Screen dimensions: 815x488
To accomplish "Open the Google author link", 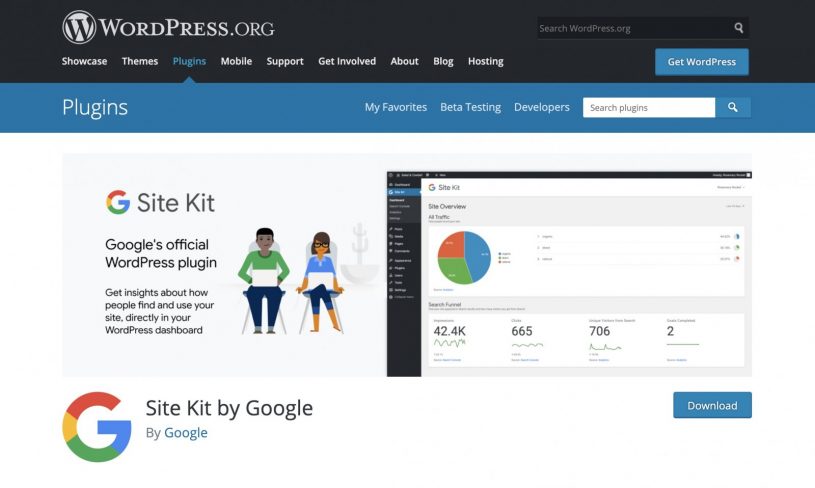I will point(186,432).
